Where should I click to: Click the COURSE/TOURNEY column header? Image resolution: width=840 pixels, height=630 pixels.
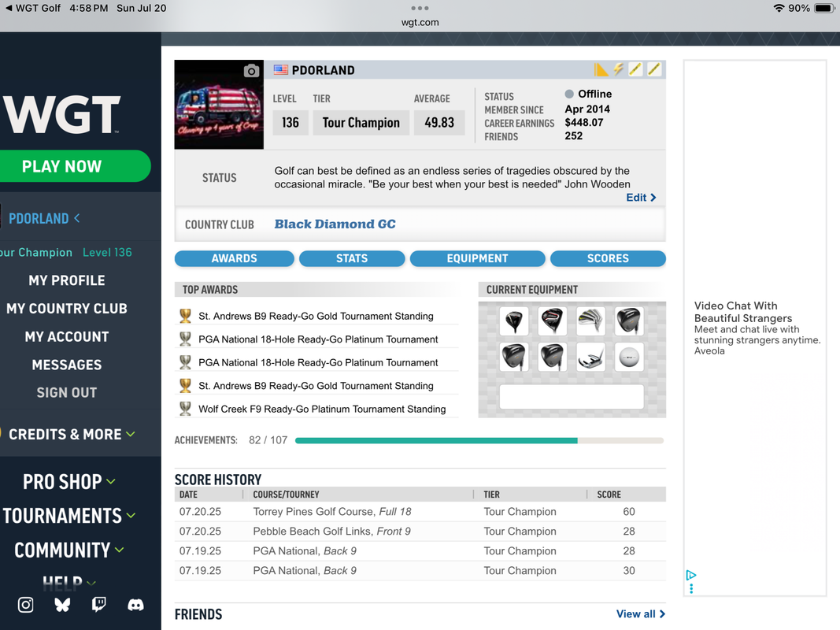[286, 495]
